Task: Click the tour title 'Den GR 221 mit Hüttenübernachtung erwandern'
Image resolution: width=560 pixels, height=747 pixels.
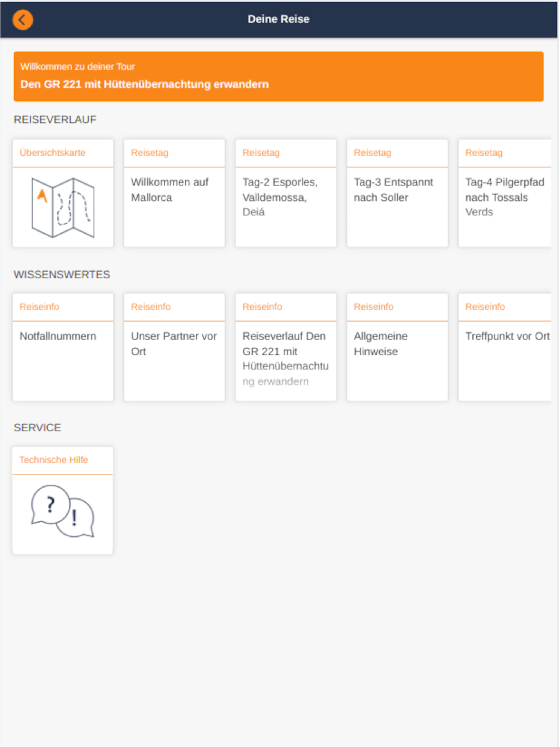Action: click(x=145, y=84)
